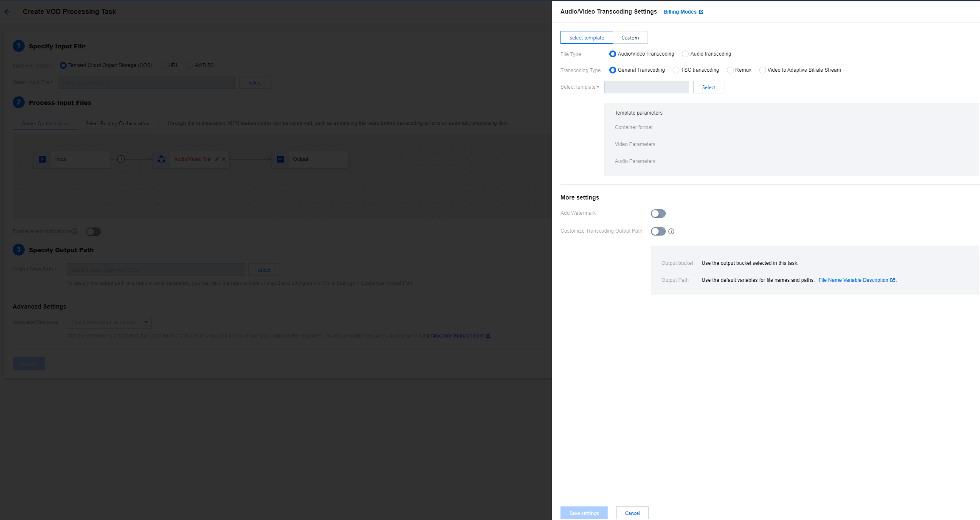The image size is (980, 520).
Task: Enable the Add Watermark toggle
Action: (658, 214)
